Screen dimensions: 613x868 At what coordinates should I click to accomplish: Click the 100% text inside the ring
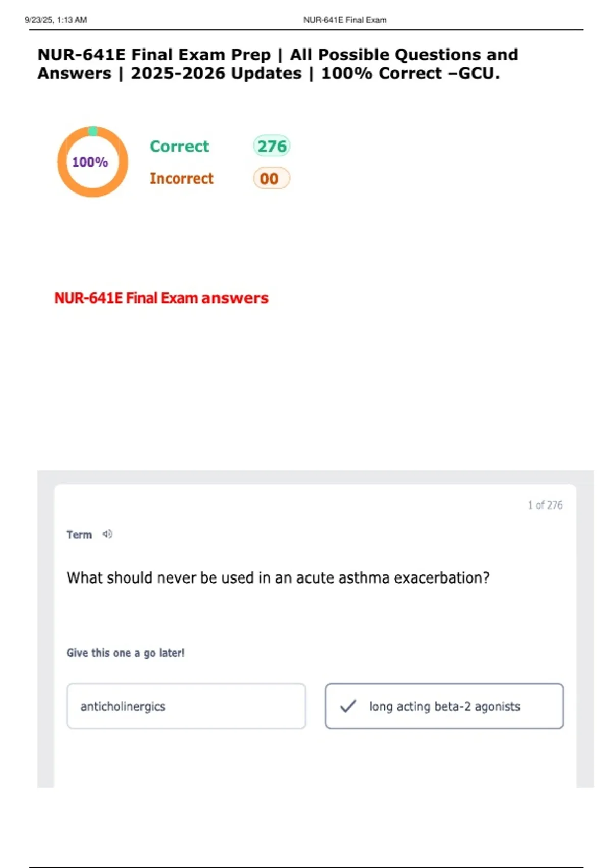(90, 162)
